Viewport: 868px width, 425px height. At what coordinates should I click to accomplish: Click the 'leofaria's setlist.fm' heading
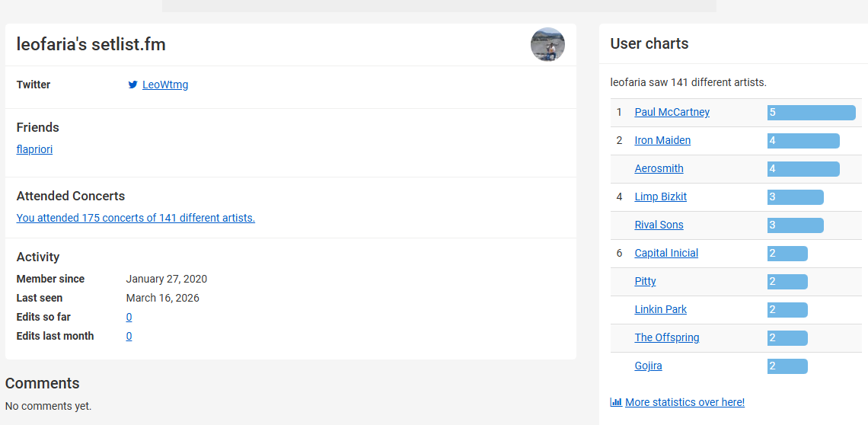click(x=91, y=44)
